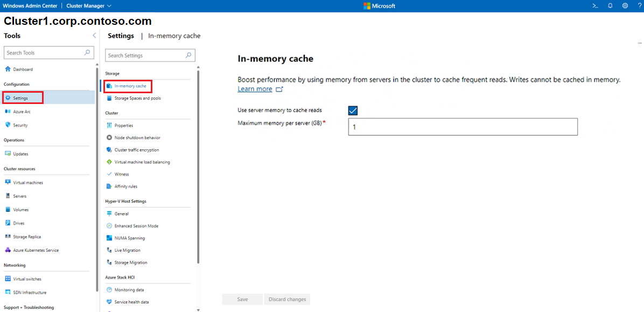Click the Azure Kubernetes Service icon
This screenshot has height=312, width=644.
click(x=8, y=250)
